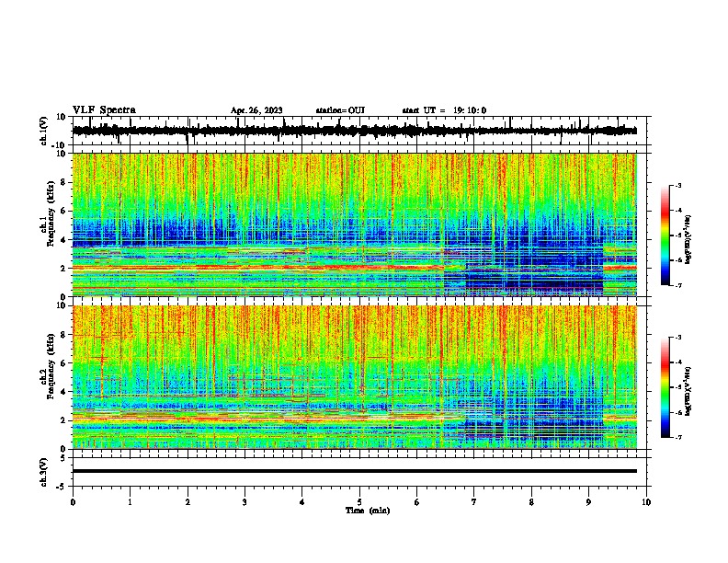Click tick label "5" on the Time axis

coord(359,502)
